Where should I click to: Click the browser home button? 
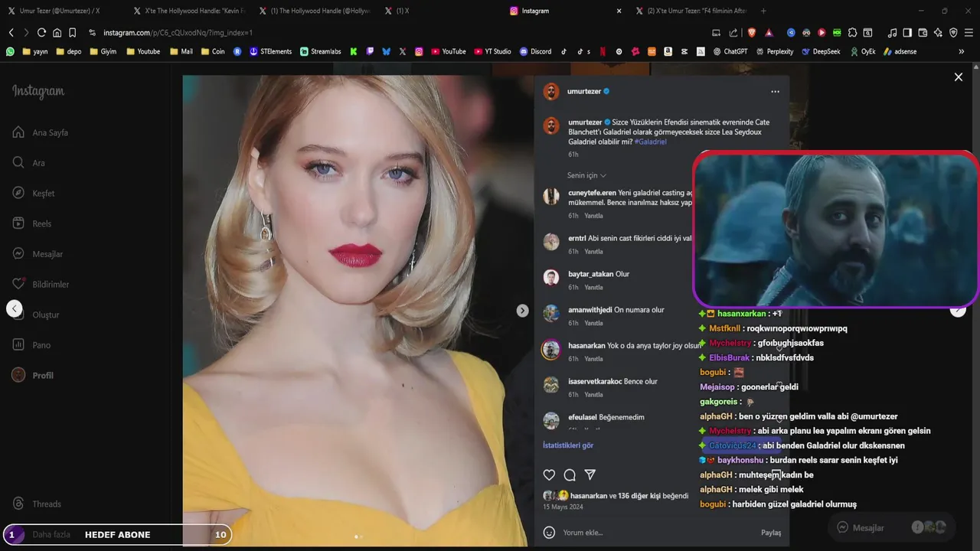[x=57, y=33]
